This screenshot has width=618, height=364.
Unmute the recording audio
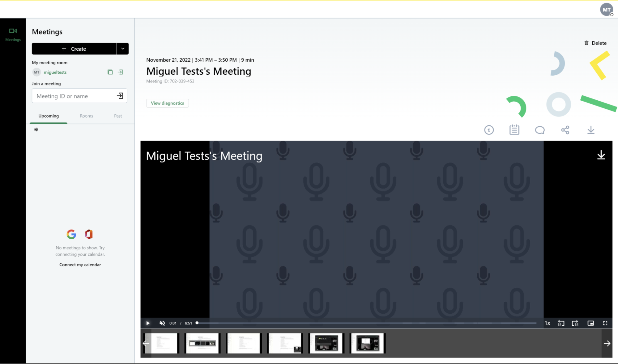[x=162, y=323]
